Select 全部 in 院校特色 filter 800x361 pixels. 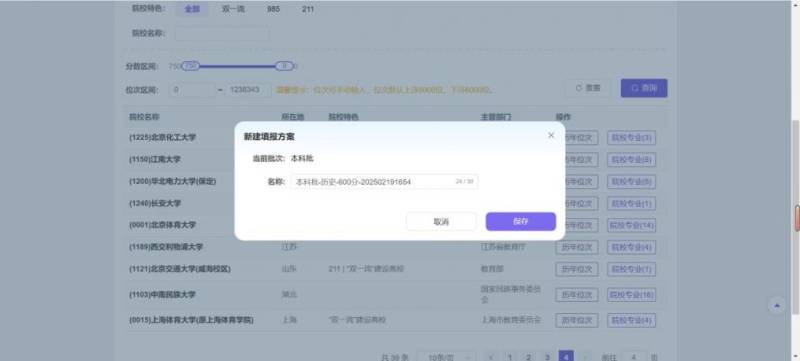(x=192, y=9)
